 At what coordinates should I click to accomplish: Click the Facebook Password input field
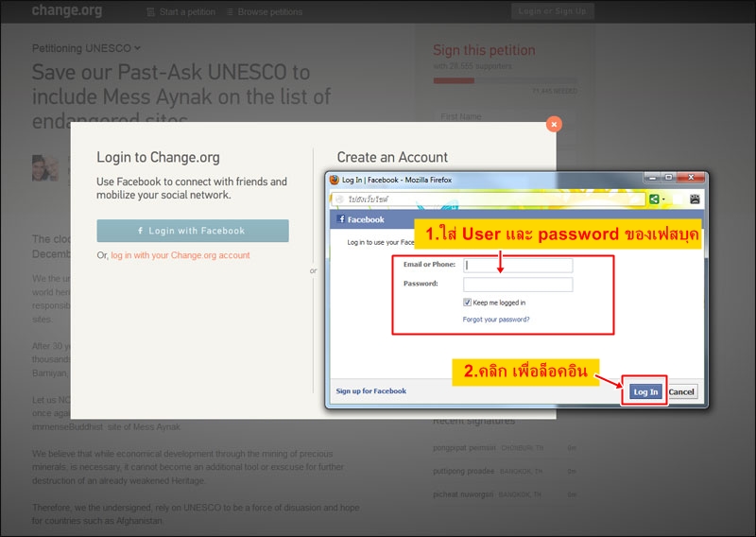click(x=518, y=285)
